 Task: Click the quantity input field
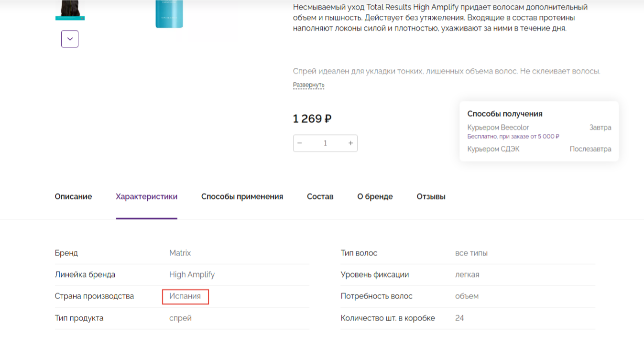(325, 143)
